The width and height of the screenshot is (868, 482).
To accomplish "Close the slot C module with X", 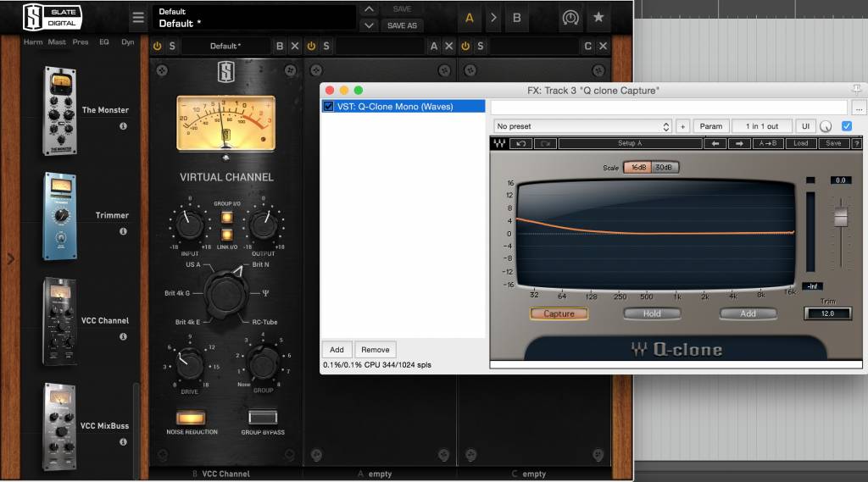I will [603, 46].
